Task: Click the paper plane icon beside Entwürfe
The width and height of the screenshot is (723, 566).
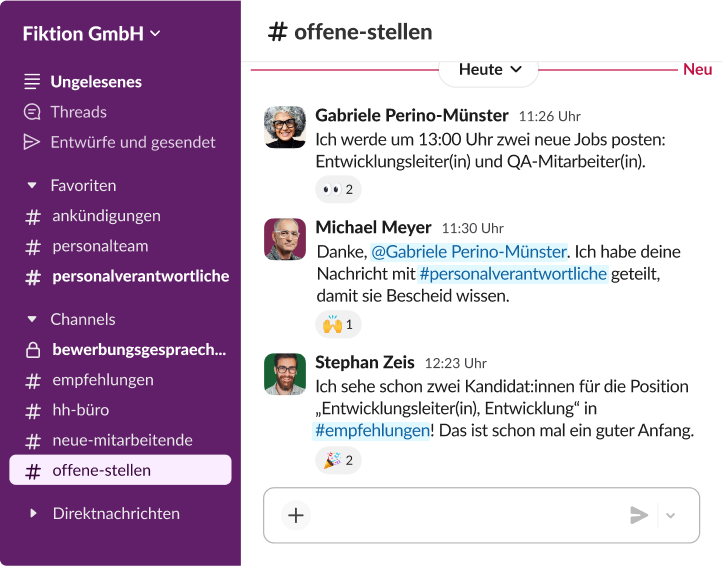Action: click(32, 142)
